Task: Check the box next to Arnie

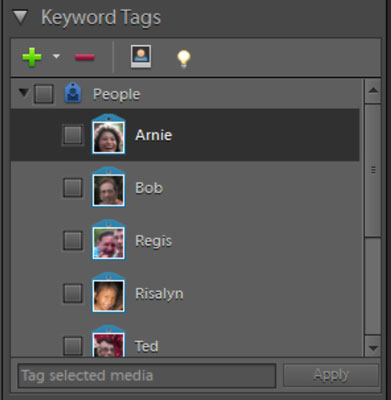Action: [x=73, y=135]
